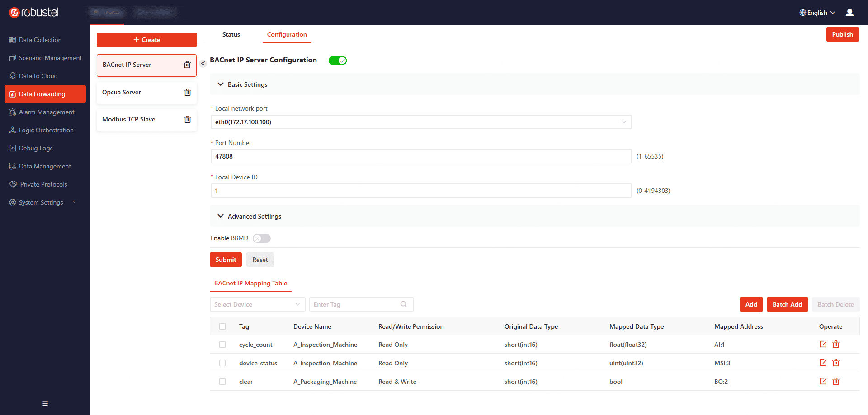The image size is (868, 415).
Task: Click the Data Management sidebar icon
Action: pos(13,166)
